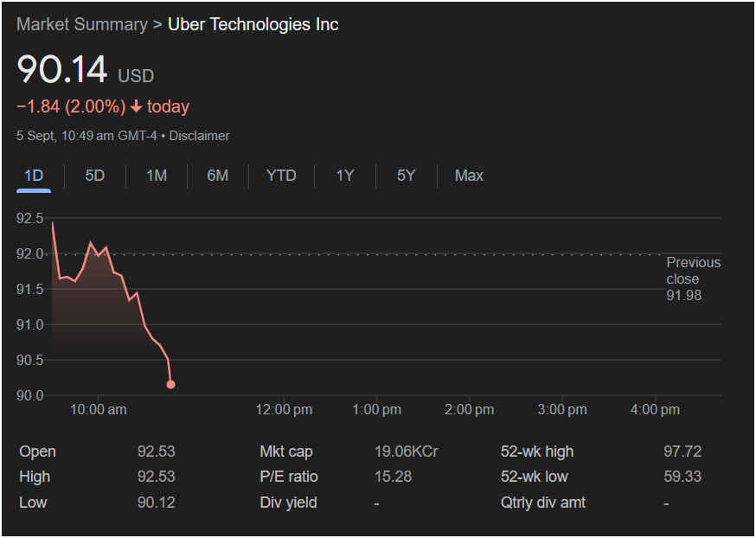The width and height of the screenshot is (756, 538).
Task: Click the USD currency label
Action: (136, 76)
